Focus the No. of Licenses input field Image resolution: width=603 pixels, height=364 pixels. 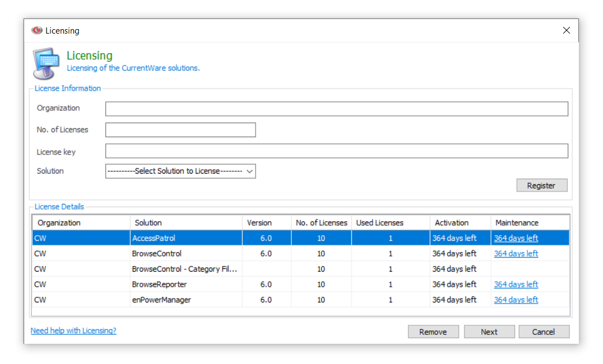coord(180,130)
